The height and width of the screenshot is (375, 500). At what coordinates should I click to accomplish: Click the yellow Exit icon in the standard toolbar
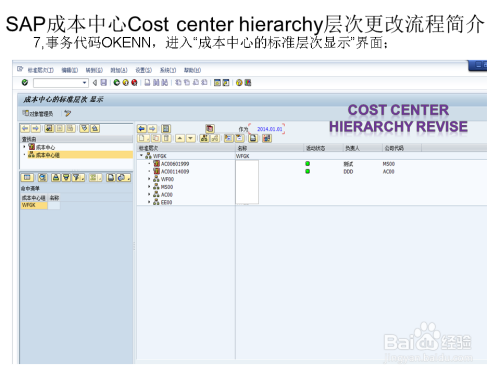[125, 82]
